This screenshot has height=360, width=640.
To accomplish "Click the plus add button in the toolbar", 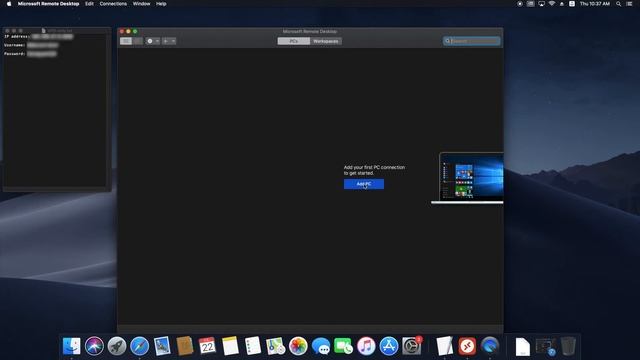I will point(166,41).
